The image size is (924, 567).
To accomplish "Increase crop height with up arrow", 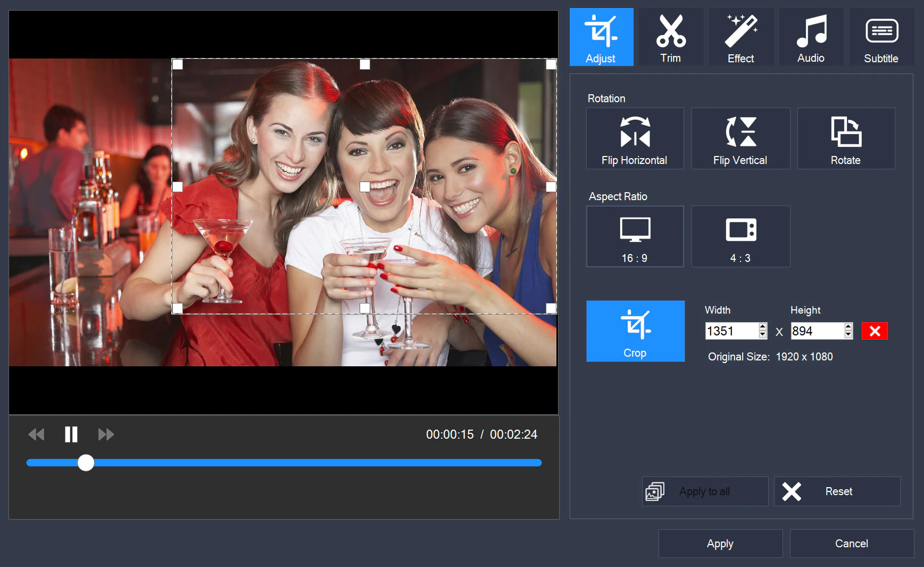I will point(848,326).
